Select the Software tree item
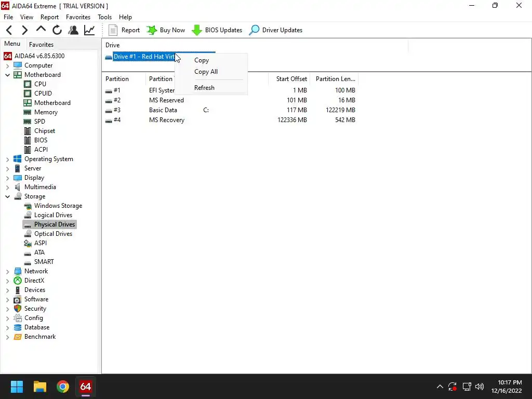Image resolution: width=532 pixels, height=399 pixels. [x=36, y=299]
